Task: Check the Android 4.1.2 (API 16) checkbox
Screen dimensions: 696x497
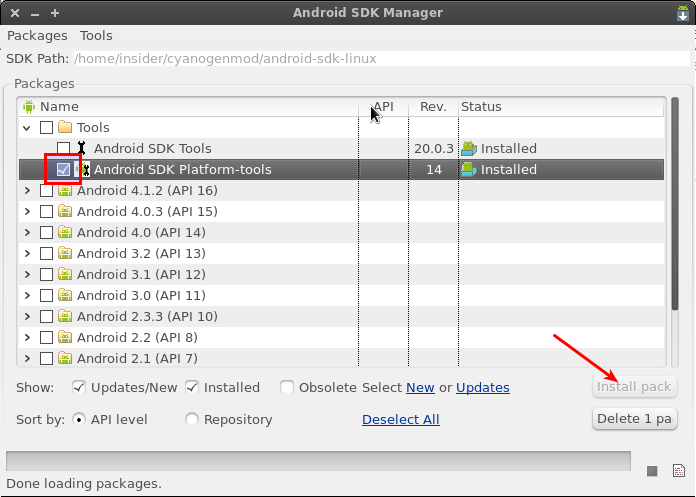Action: [x=46, y=190]
